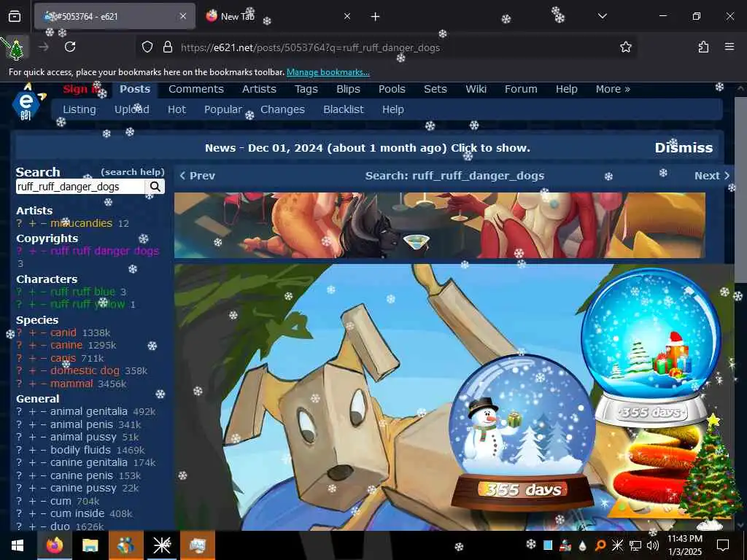Open the Comments section
747x560 pixels.
[196, 89]
